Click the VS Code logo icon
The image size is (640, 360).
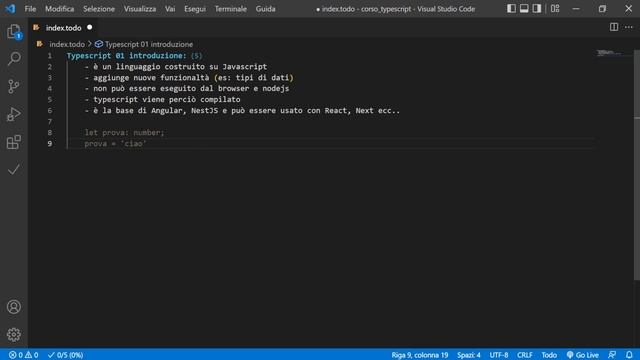click(11, 9)
